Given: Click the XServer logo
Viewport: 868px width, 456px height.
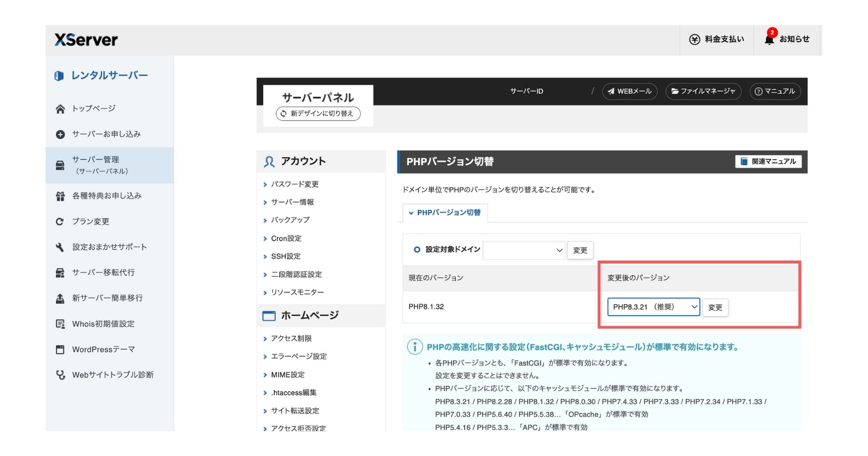Looking at the screenshot, I should tap(86, 40).
